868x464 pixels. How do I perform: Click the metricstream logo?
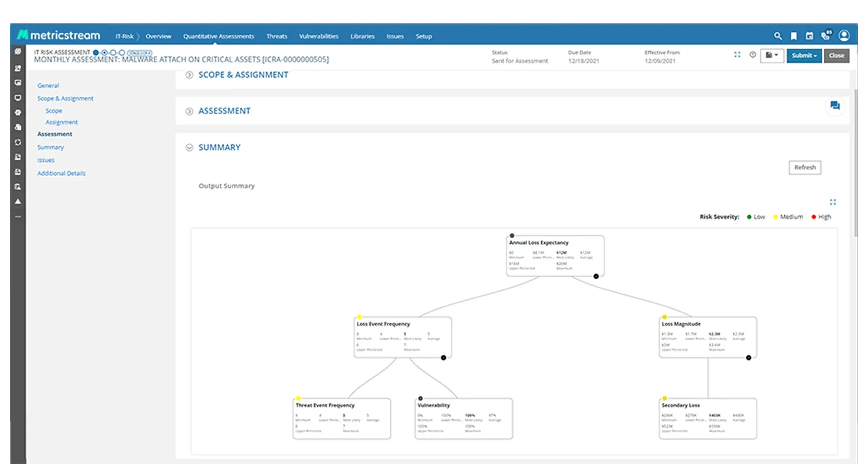click(59, 35)
